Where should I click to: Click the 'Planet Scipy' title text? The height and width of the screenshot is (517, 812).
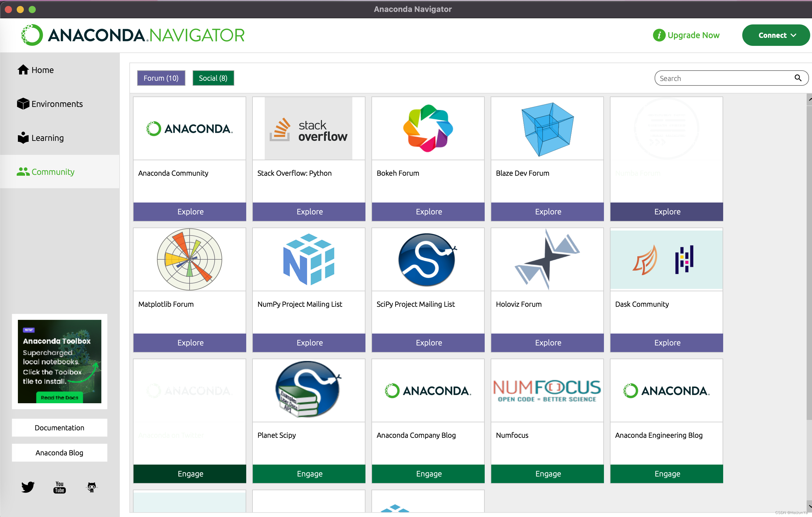277,435
